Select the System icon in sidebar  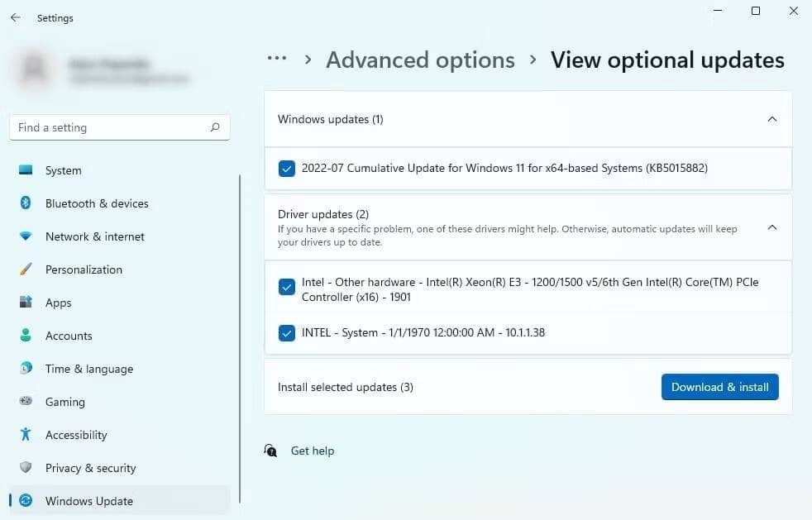click(26, 170)
